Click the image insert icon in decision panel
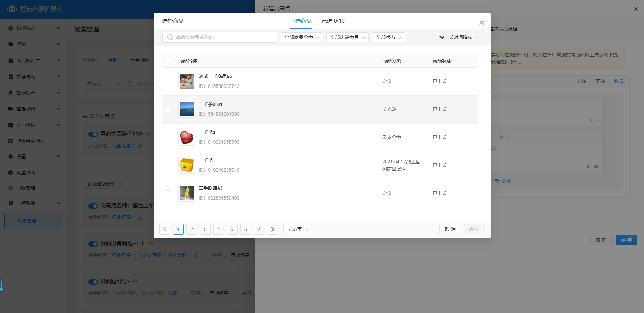 tap(501, 136)
